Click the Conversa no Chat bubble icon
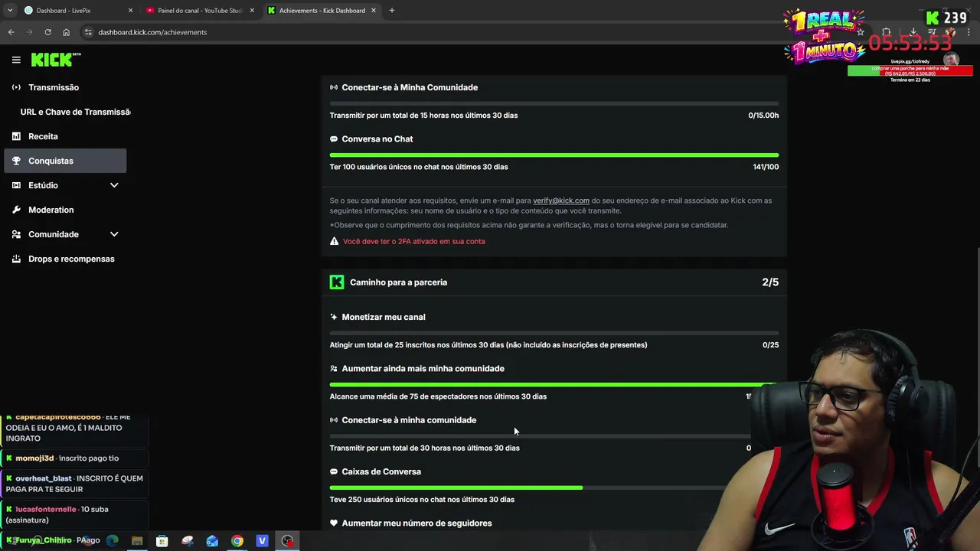The height and width of the screenshot is (551, 980). pos(334,139)
